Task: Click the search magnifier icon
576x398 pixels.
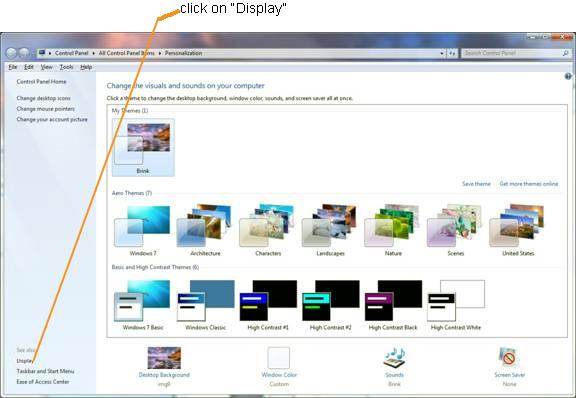Action: [565, 53]
